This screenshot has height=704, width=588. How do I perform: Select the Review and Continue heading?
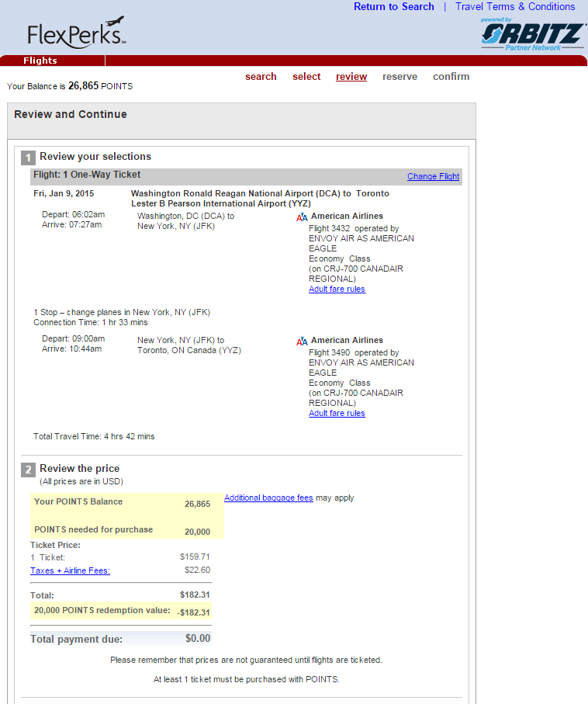tap(71, 115)
